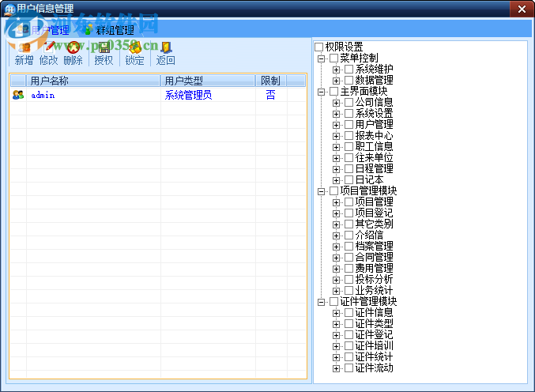
Task: Select the admin user row icon
Action: pyautogui.click(x=17, y=95)
